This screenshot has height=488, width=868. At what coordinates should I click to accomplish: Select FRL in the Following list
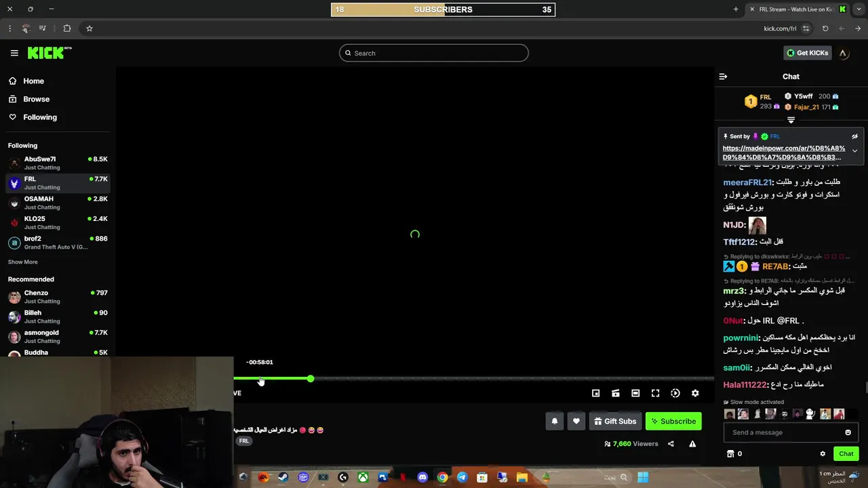click(x=58, y=182)
